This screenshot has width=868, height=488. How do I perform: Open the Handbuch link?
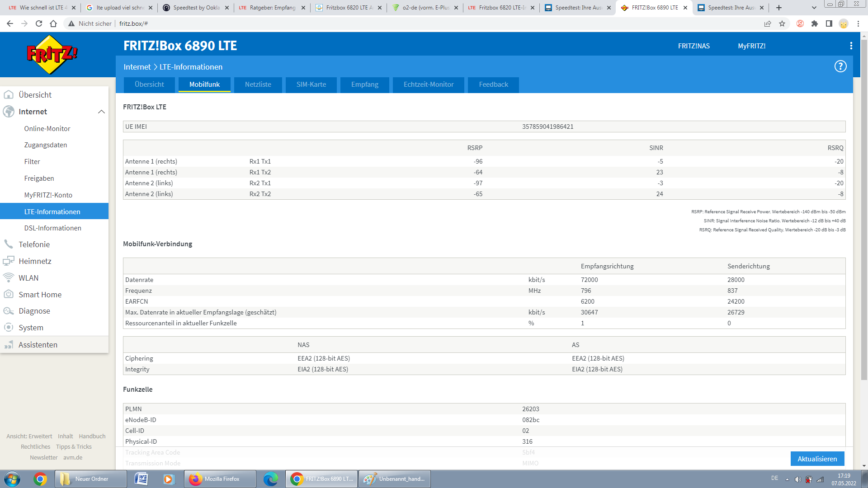tap(92, 436)
